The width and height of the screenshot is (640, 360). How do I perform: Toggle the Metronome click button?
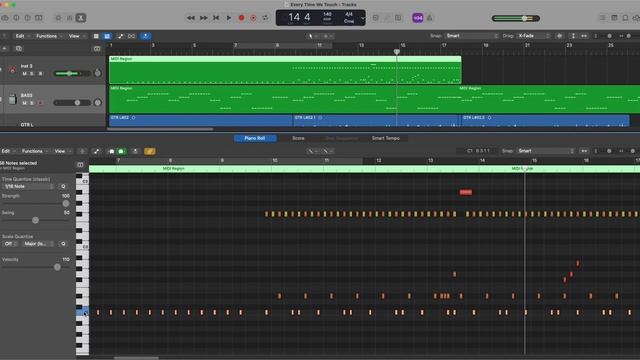429,18
